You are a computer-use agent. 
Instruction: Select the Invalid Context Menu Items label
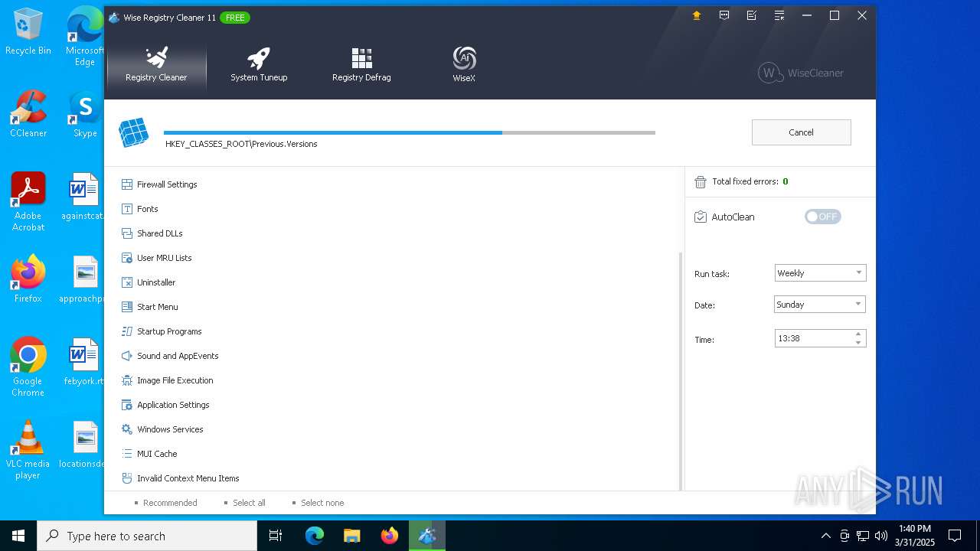(188, 478)
